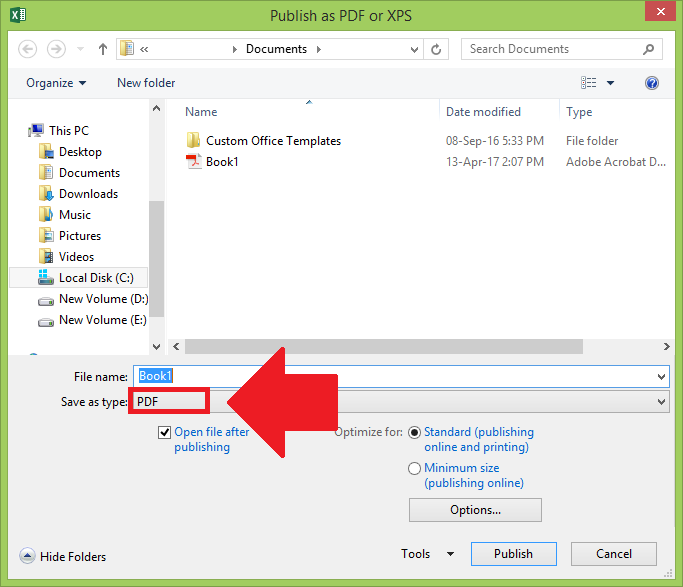Select the Book1 PDF file
The image size is (683, 587).
pos(222,162)
